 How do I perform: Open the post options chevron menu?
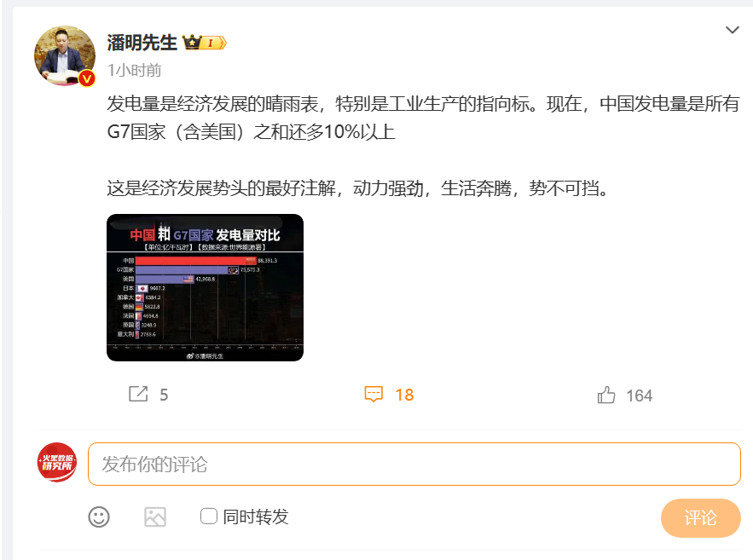tap(732, 30)
